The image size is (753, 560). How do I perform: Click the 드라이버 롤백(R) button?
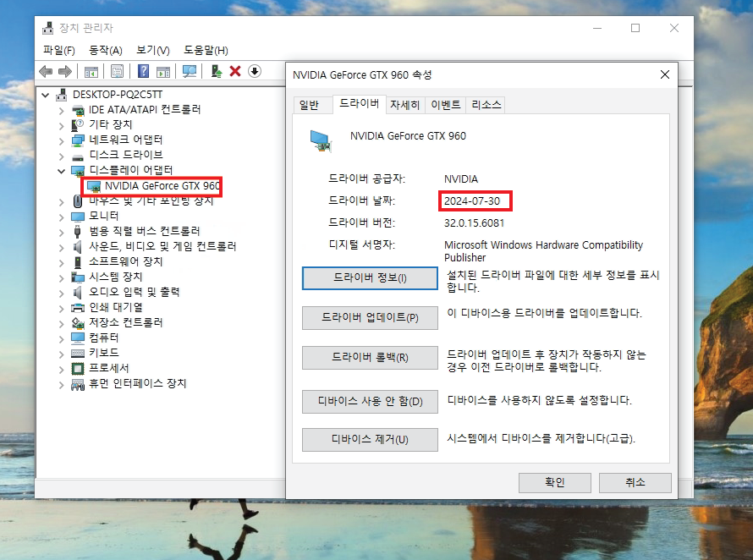click(x=370, y=357)
